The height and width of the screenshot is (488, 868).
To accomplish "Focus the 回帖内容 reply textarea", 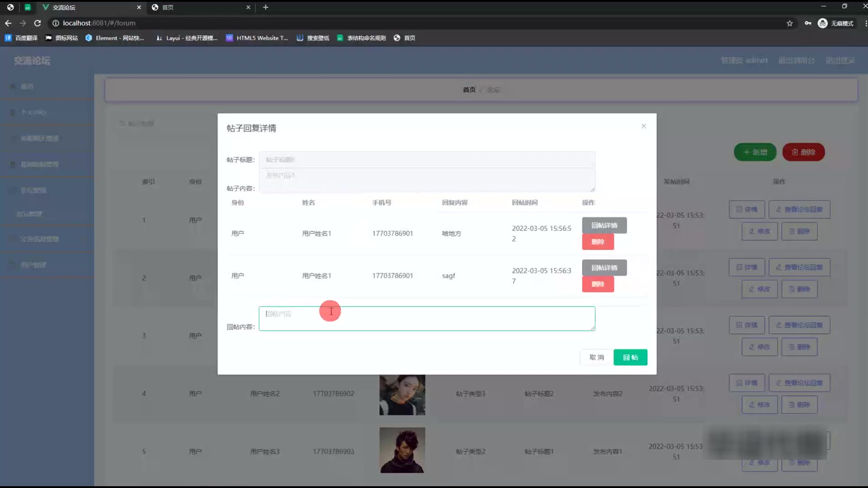I will click(x=426, y=319).
